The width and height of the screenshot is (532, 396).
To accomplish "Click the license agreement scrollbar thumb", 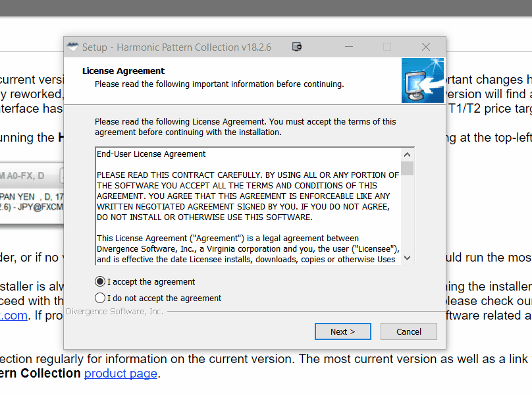I will tap(407, 168).
